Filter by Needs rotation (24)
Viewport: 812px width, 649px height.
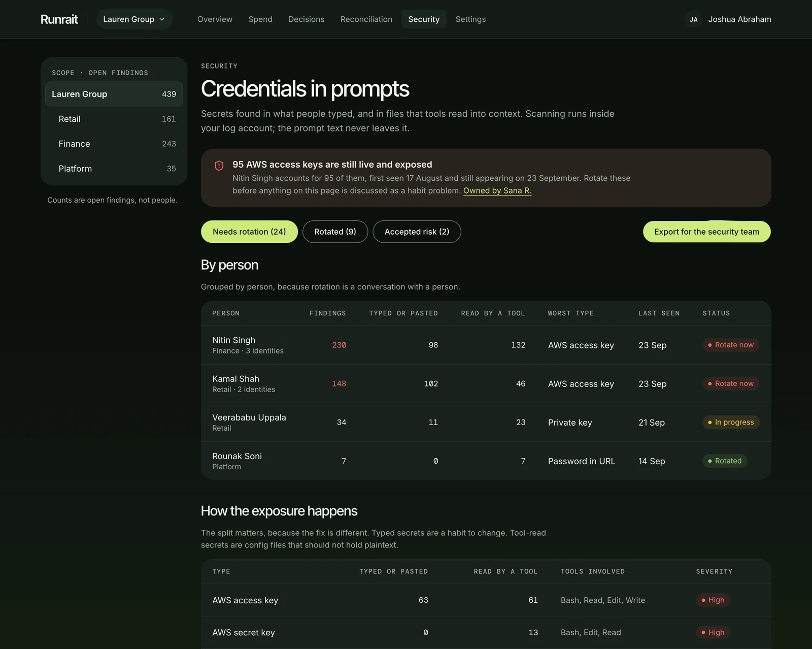pyautogui.click(x=249, y=232)
